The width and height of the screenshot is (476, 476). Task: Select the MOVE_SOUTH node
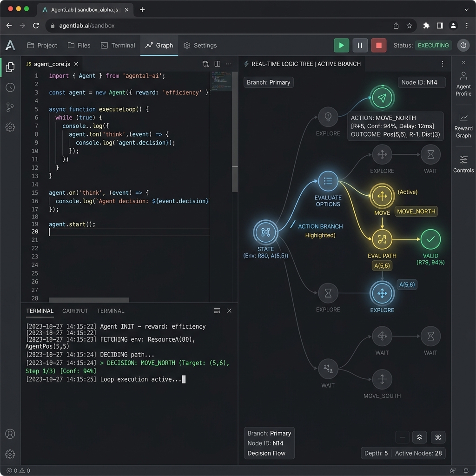(x=382, y=379)
